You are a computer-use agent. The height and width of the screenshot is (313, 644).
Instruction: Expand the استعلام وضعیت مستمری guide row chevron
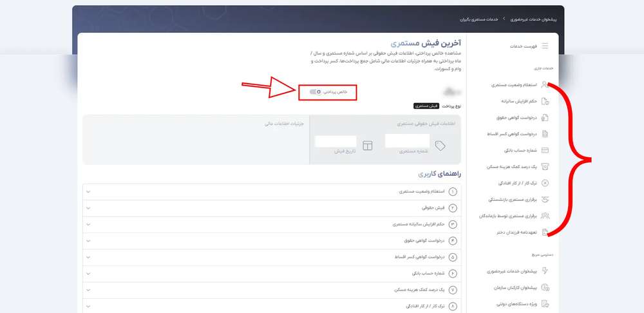click(x=88, y=192)
